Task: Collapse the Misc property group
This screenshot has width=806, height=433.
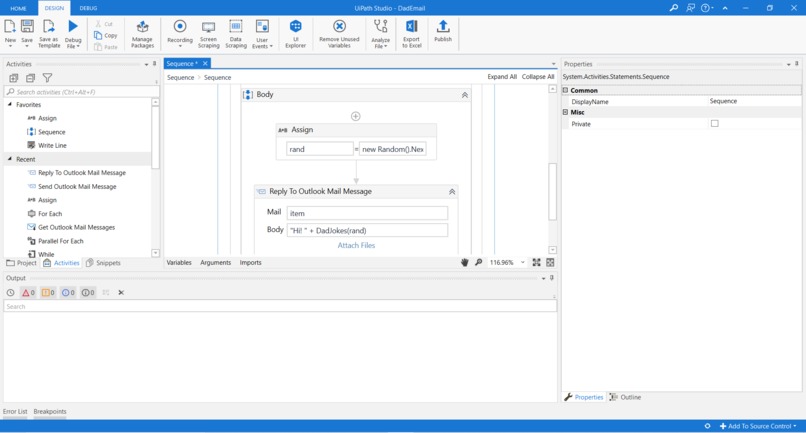Action: (565, 112)
